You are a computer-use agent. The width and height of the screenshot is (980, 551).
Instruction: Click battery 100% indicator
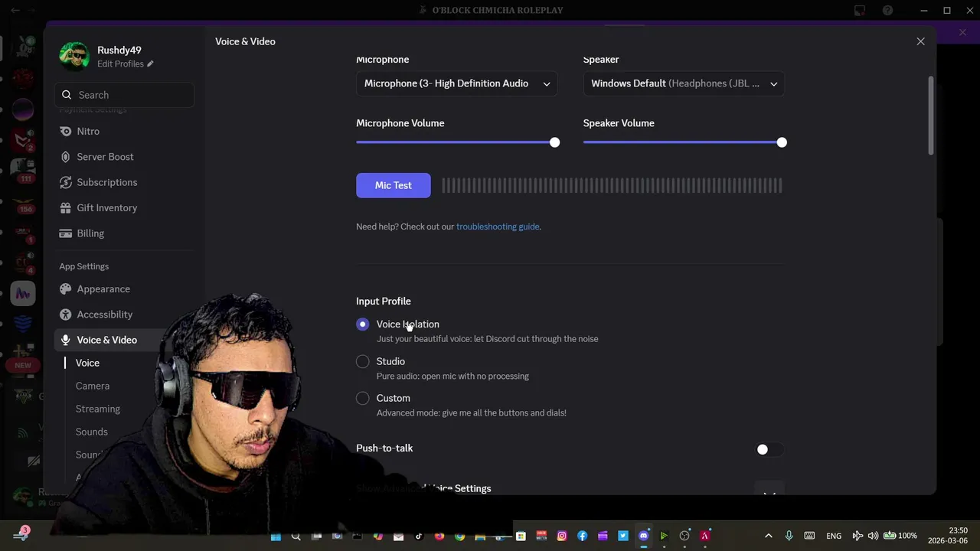click(x=900, y=536)
